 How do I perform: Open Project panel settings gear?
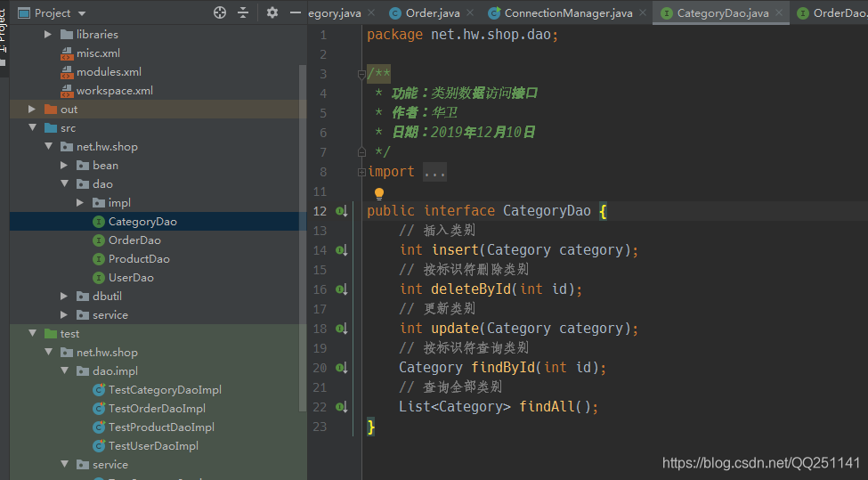(272, 12)
